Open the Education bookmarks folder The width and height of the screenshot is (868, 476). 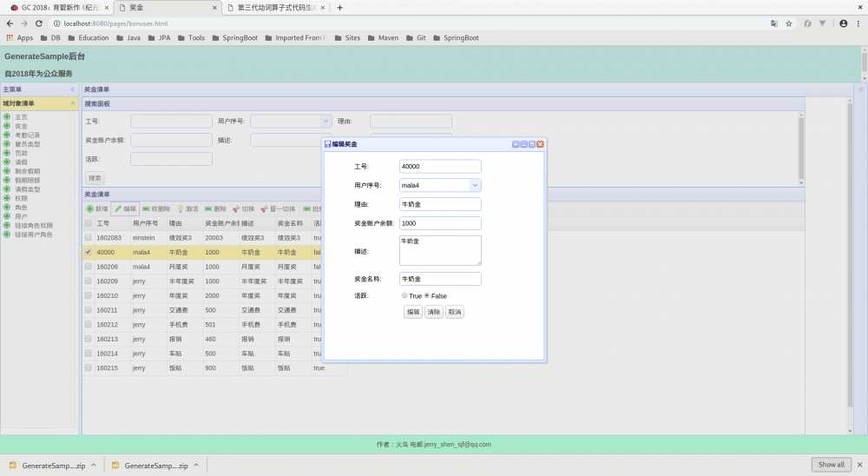click(x=88, y=37)
